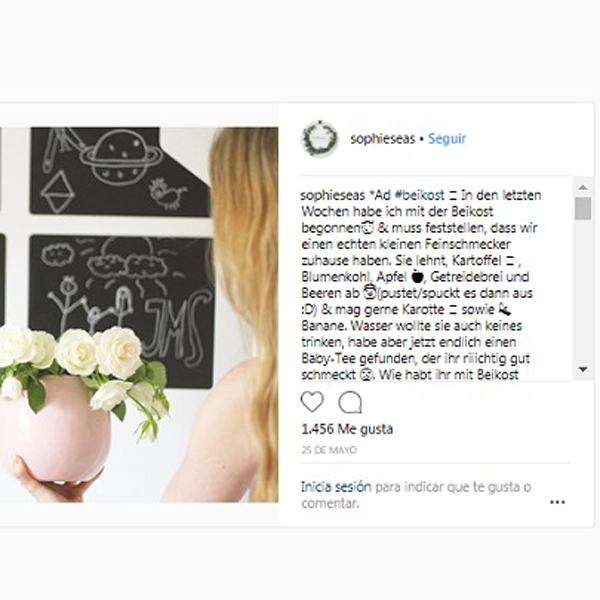600x600 pixels.
Task: Click the post photo with roses vase
Action: pos(139,315)
